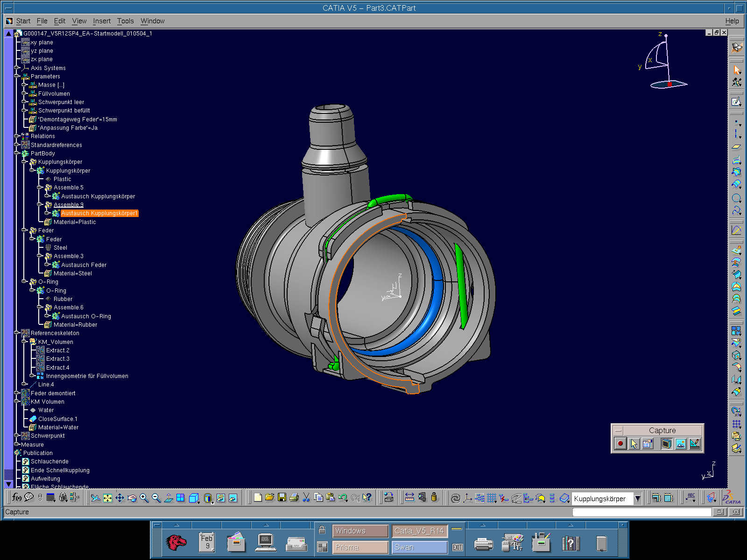Open the Insert menu

pyautogui.click(x=101, y=21)
